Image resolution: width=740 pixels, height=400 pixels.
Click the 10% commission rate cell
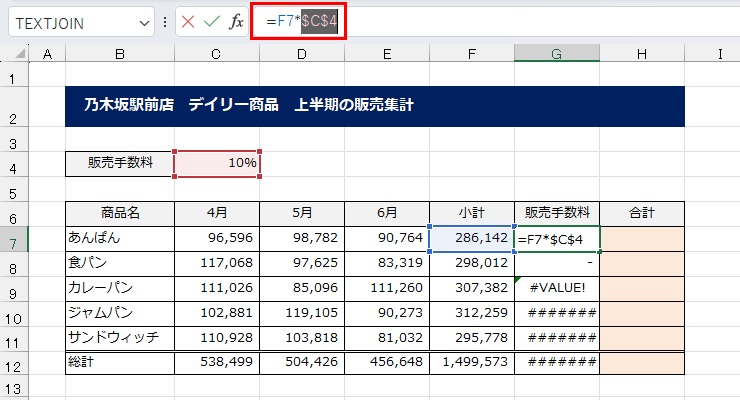point(217,163)
